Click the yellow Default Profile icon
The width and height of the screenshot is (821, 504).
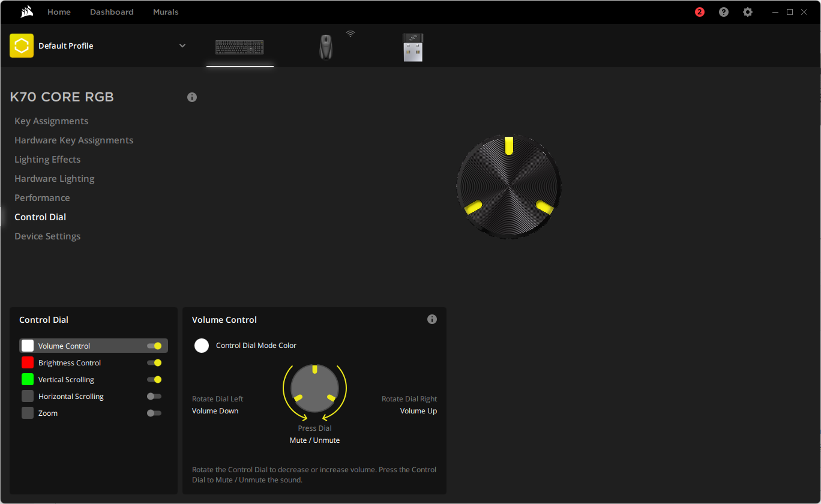(x=22, y=46)
